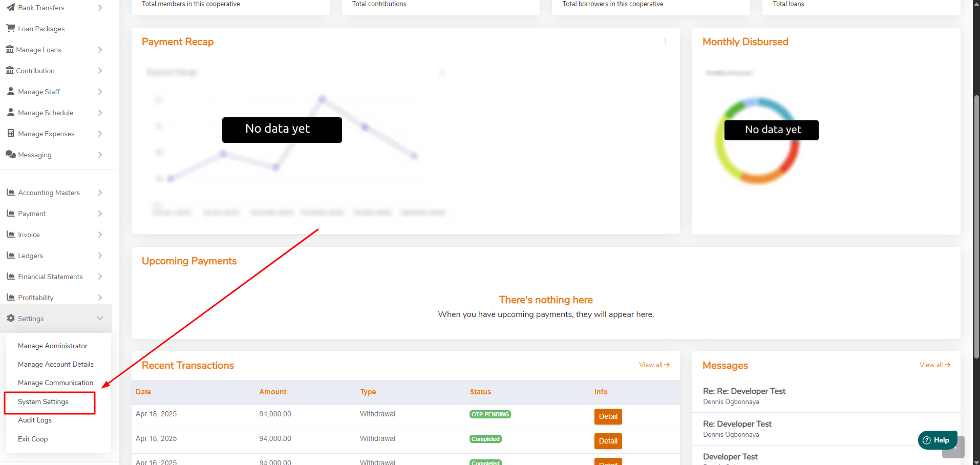
Task: Collapse the Settings menu chevron
Action: pos(100,319)
